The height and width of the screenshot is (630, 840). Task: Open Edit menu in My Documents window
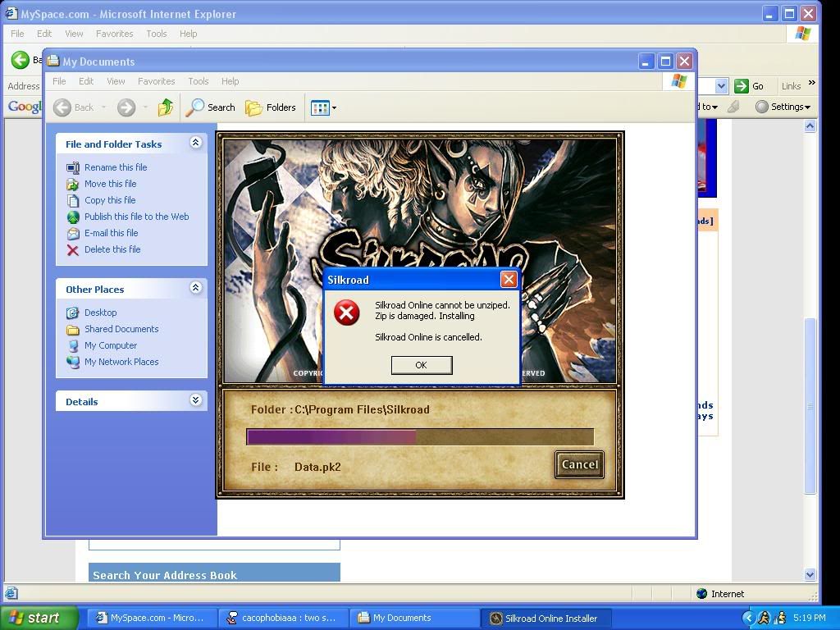(85, 81)
